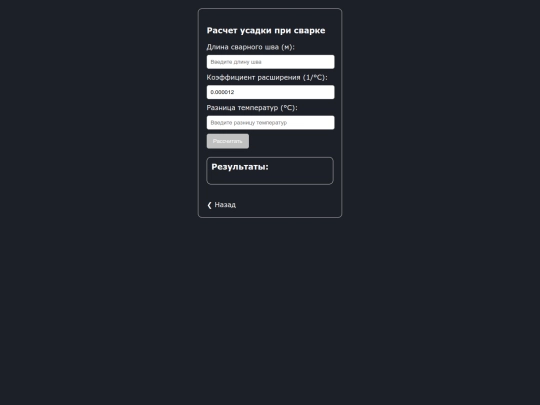Place cursor after the 0.000012 value

click(x=235, y=92)
